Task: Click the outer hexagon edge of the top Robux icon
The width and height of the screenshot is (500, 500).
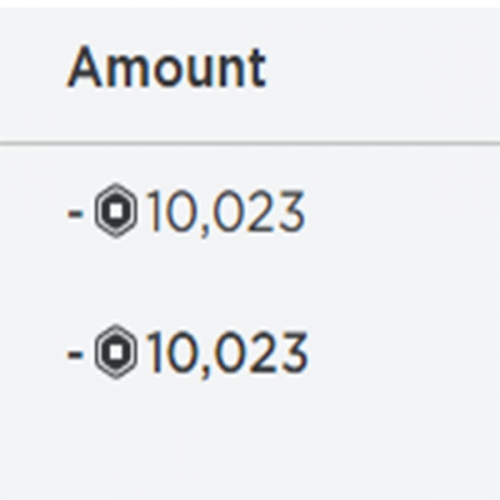Action: coord(116,185)
